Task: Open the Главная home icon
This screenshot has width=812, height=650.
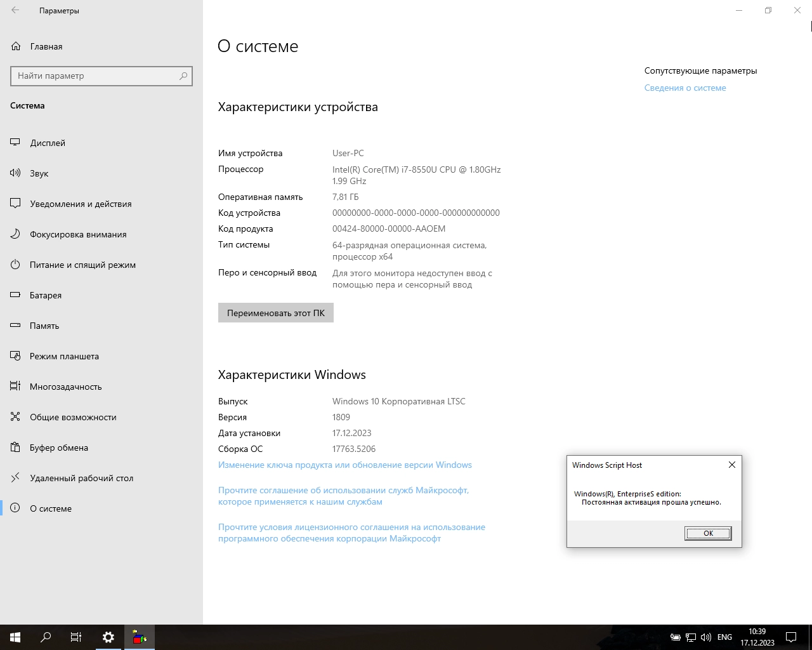Action: coord(16,46)
